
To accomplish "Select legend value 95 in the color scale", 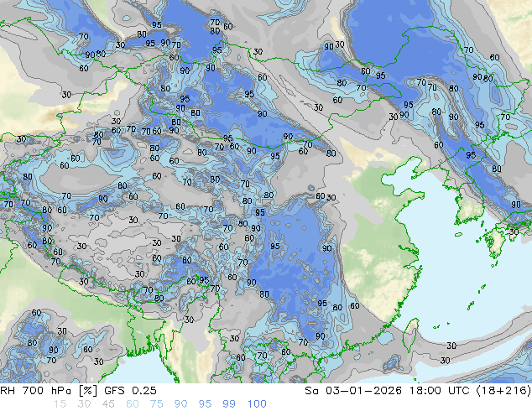I will point(205,404).
